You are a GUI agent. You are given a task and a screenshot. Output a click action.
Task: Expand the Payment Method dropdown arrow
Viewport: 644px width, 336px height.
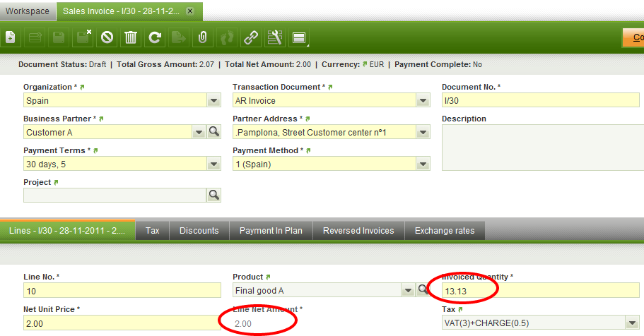[423, 164]
